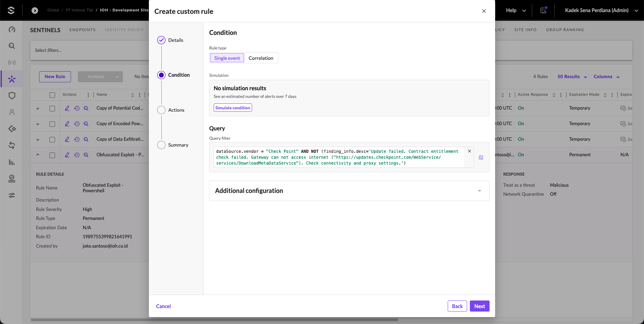Open the badge award sidebar icon
The image size is (644, 324).
tap(12, 179)
